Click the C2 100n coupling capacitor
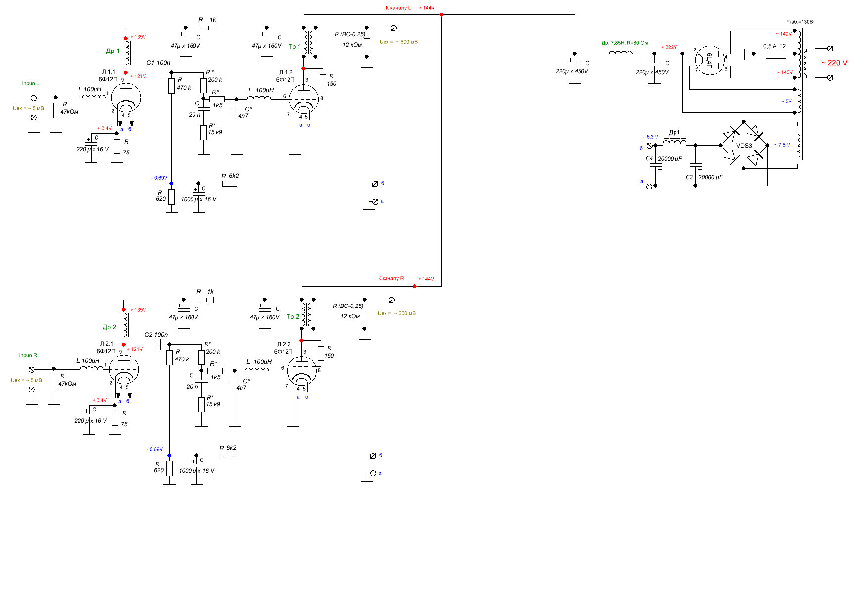 coord(159,345)
